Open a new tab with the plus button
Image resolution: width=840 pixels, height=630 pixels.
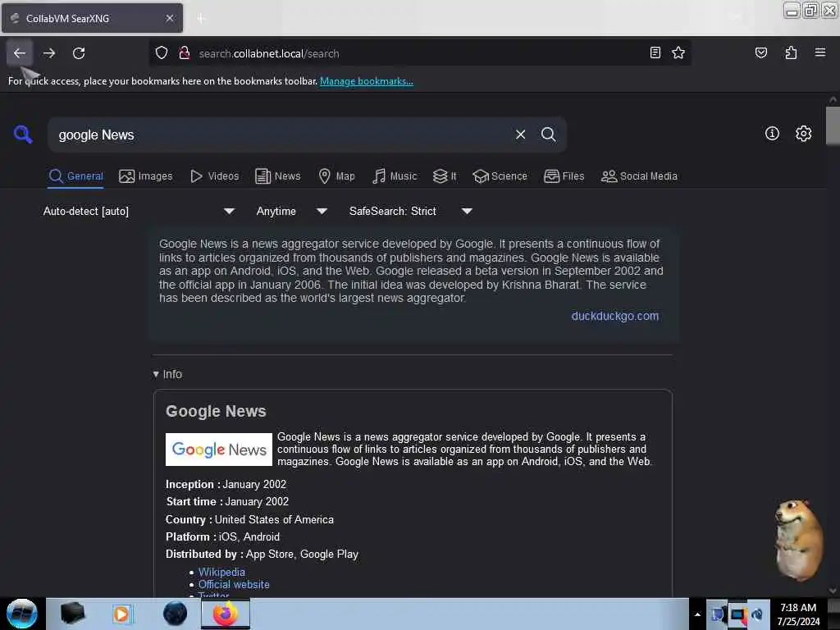(x=201, y=18)
